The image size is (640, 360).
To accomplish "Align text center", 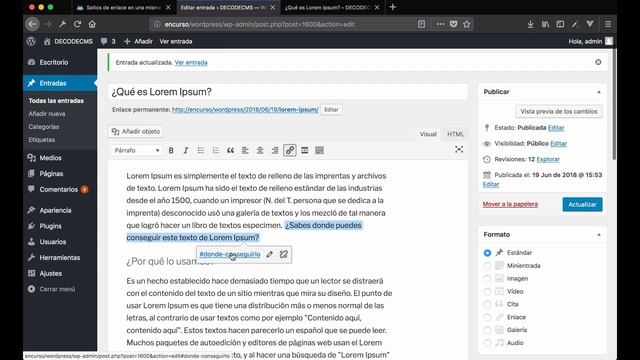I will (260, 150).
